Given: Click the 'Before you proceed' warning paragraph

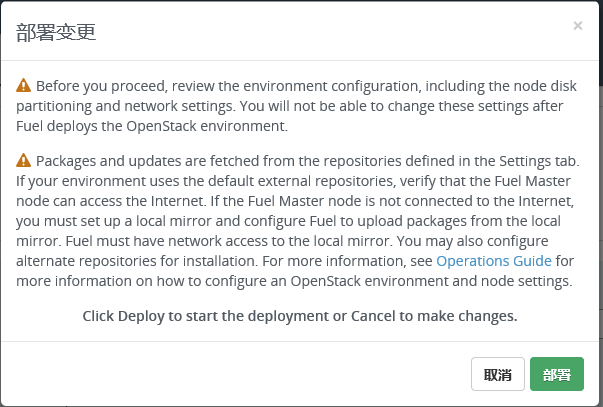Looking at the screenshot, I should coord(296,106).
